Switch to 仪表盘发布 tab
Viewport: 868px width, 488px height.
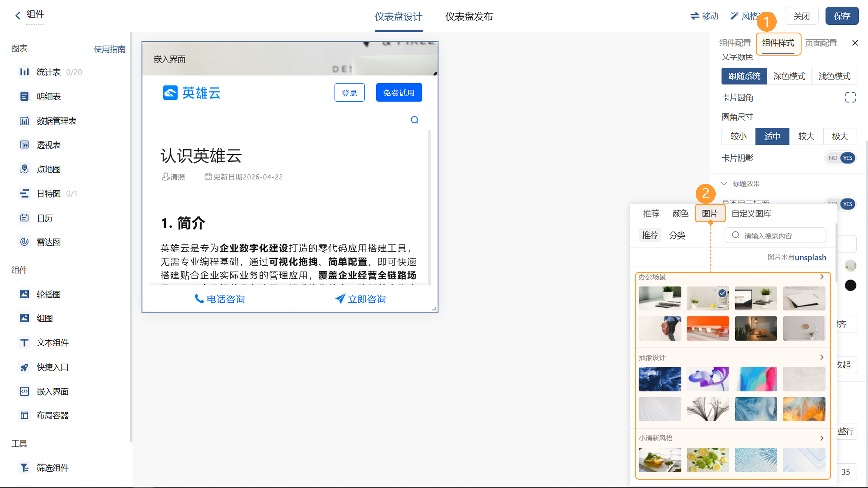[469, 16]
